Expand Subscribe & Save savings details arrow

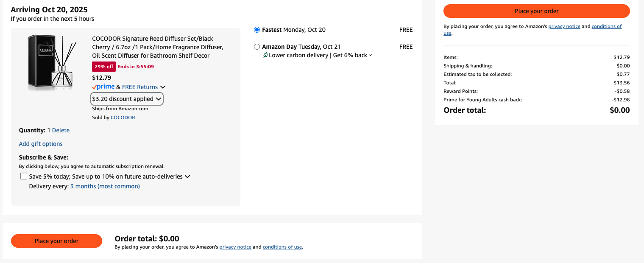[187, 176]
